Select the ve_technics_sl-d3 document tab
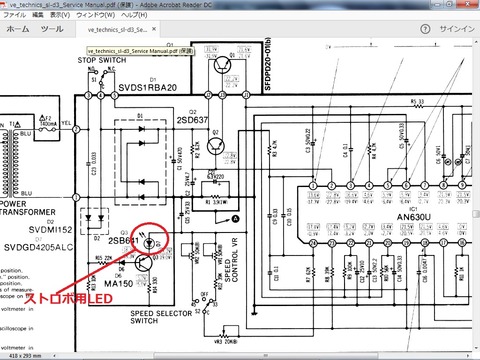Image resolution: width=480 pixels, height=360 pixels. click(x=117, y=30)
